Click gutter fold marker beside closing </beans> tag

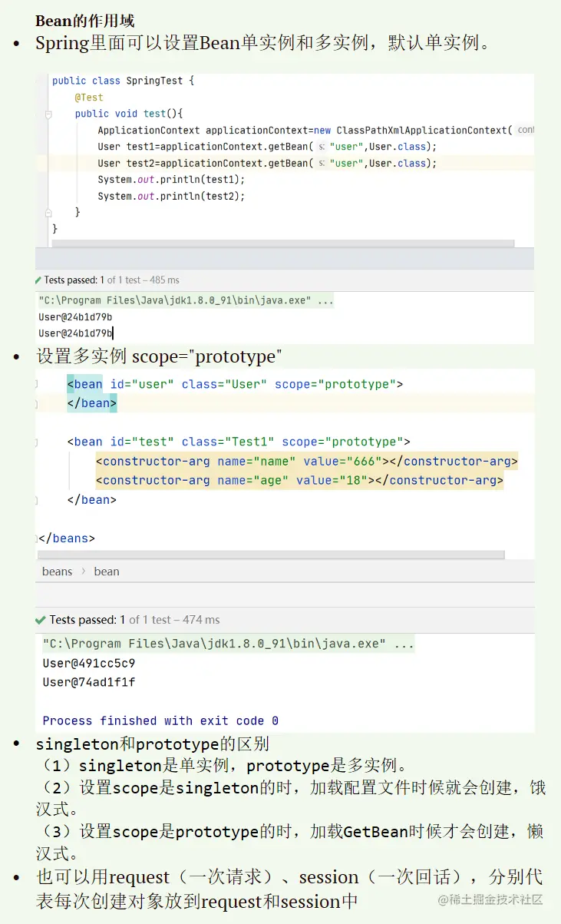point(37,538)
